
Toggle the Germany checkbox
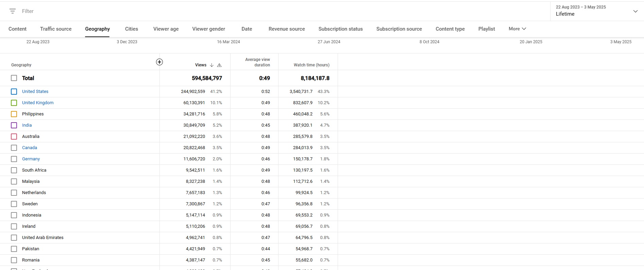(14, 159)
